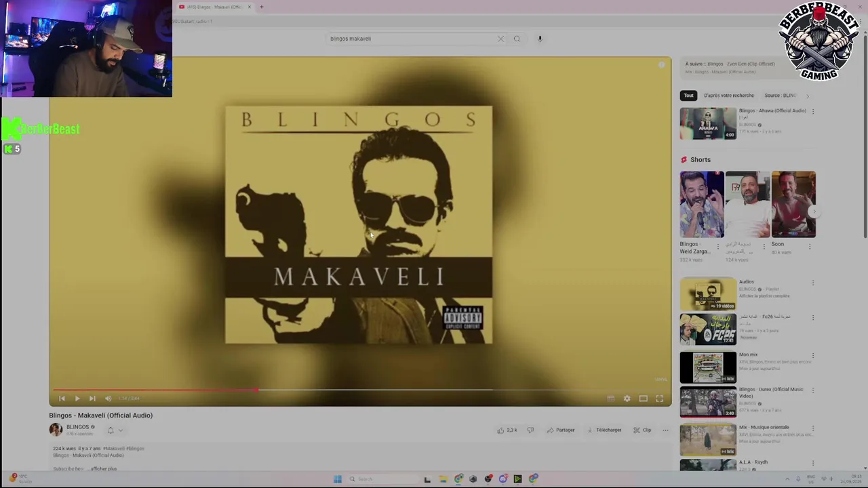Play the paused video with the play button
868x488 pixels.
[x=77, y=399]
